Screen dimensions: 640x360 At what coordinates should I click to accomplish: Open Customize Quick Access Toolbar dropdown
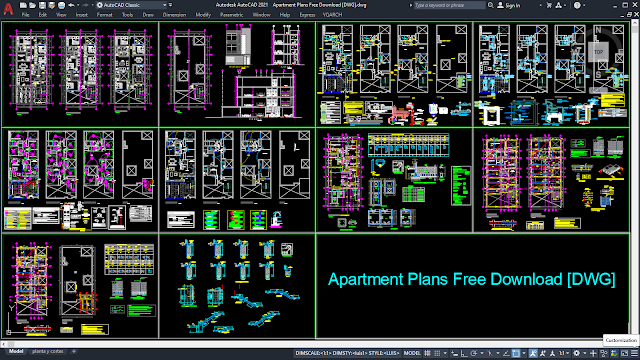click(171, 5)
